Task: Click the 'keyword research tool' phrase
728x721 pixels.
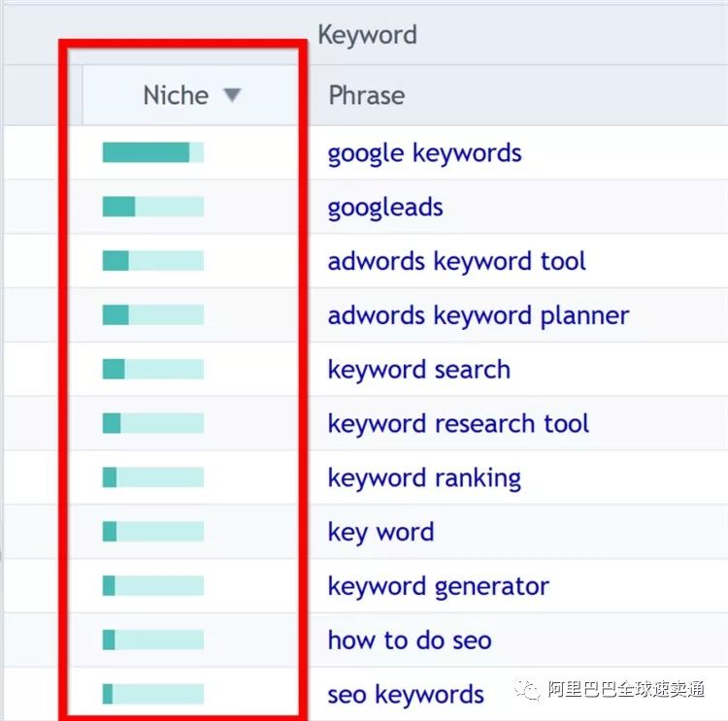Action: pyautogui.click(x=458, y=424)
